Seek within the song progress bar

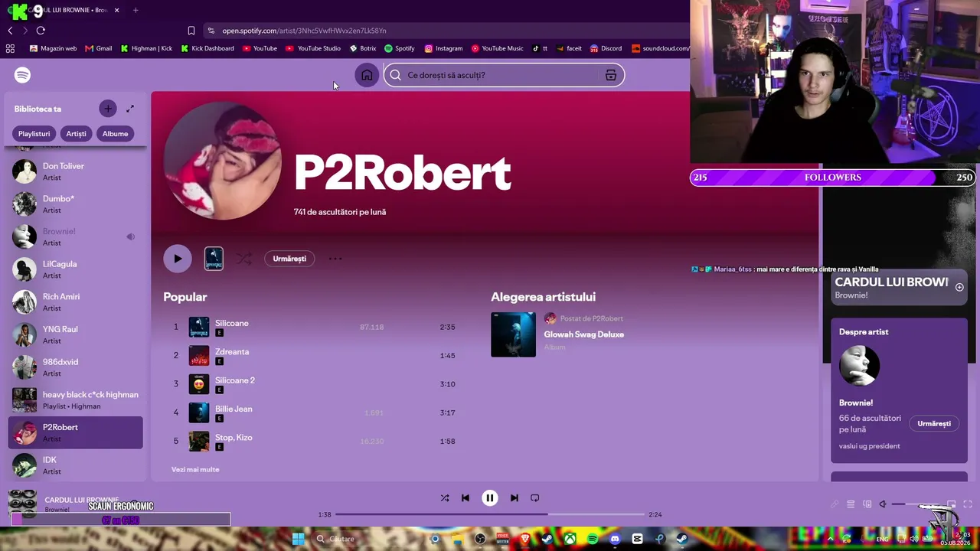491,514
